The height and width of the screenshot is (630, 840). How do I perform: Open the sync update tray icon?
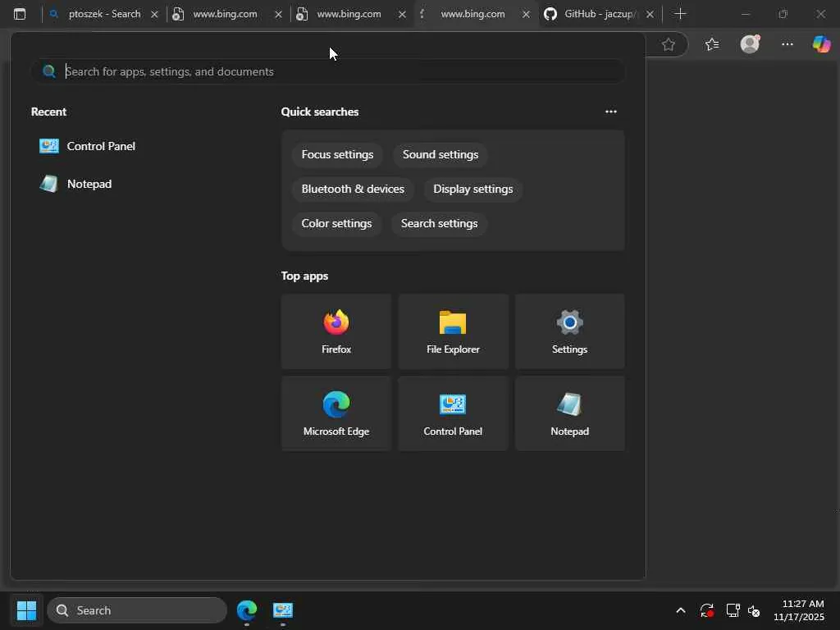pos(706,610)
